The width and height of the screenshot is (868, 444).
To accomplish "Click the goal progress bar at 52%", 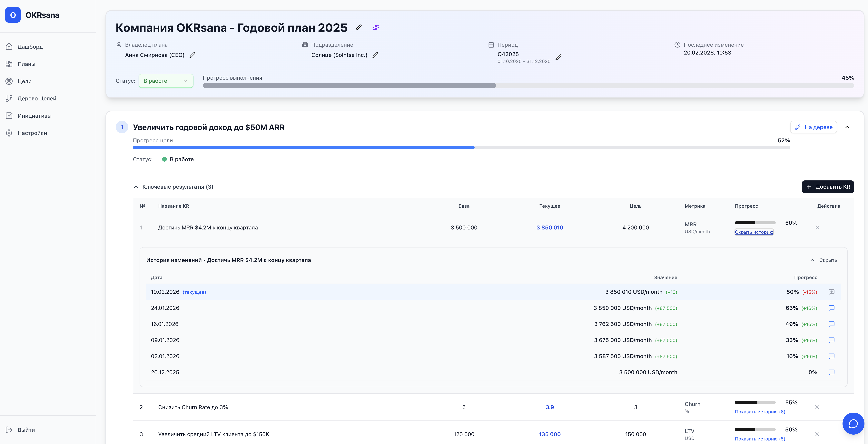I will [461, 148].
